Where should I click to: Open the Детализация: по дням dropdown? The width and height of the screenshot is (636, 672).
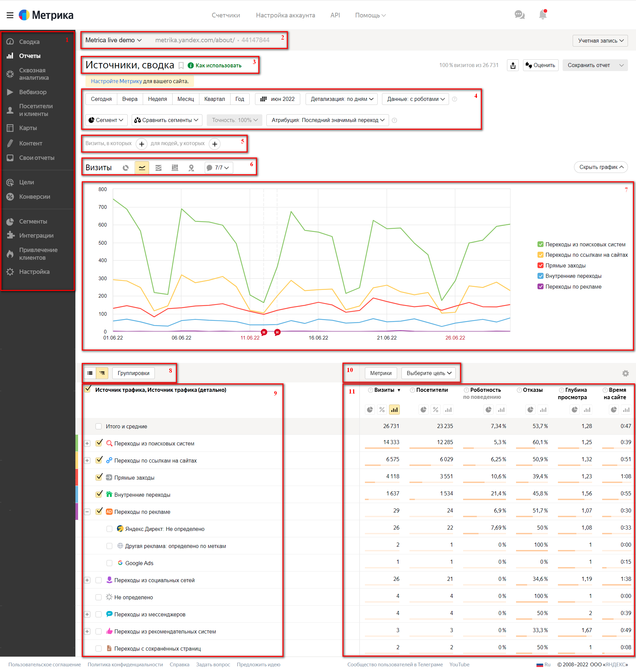[342, 99]
